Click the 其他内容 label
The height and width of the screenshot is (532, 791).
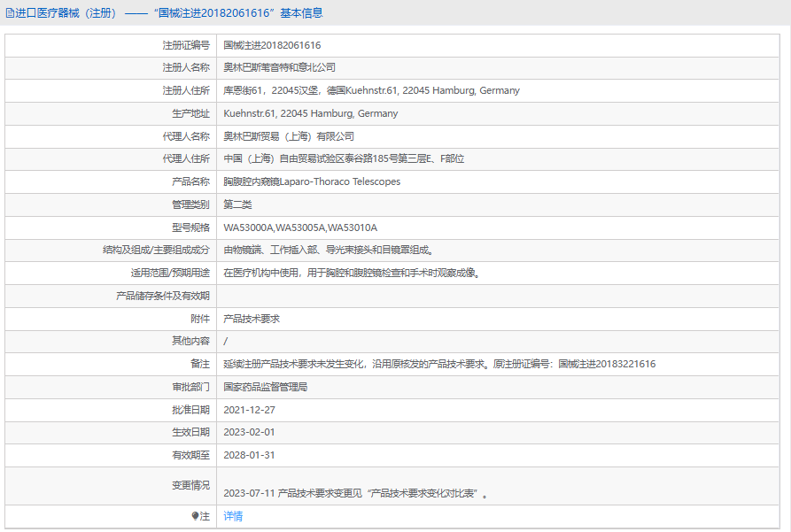tap(190, 341)
